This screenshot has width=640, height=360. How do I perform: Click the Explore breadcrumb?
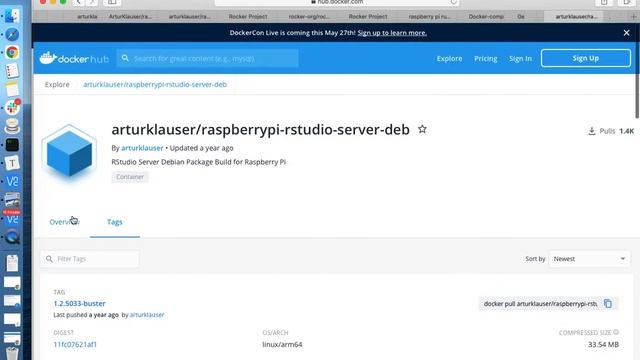tap(57, 84)
